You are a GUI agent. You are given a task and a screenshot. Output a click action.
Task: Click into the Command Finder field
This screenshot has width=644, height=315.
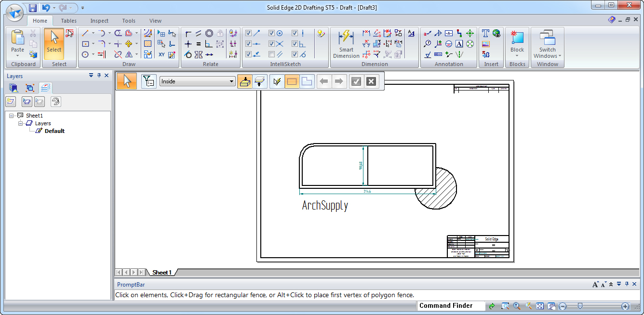pos(451,306)
